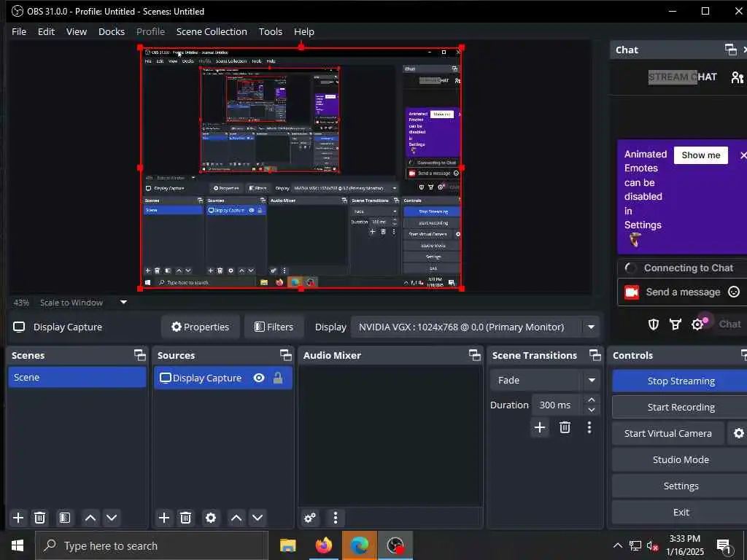Open the Scene Collection menu
The height and width of the screenshot is (560, 747).
(x=212, y=31)
